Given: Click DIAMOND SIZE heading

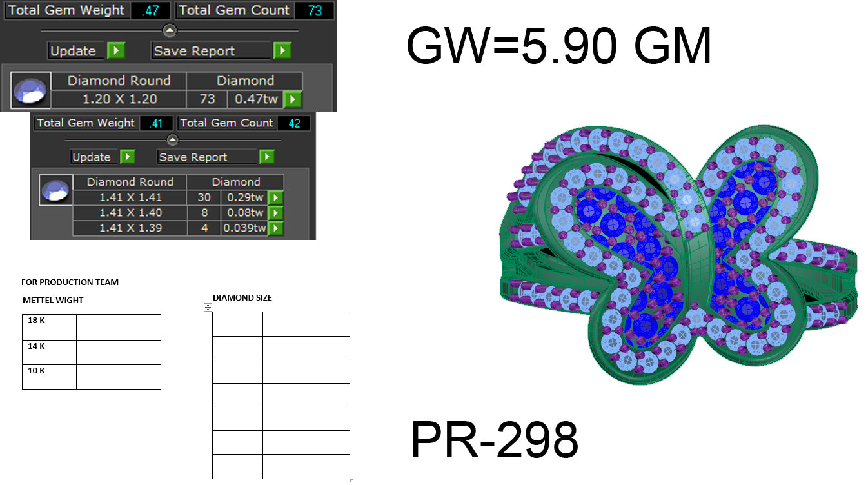Looking at the screenshot, I should tap(242, 298).
